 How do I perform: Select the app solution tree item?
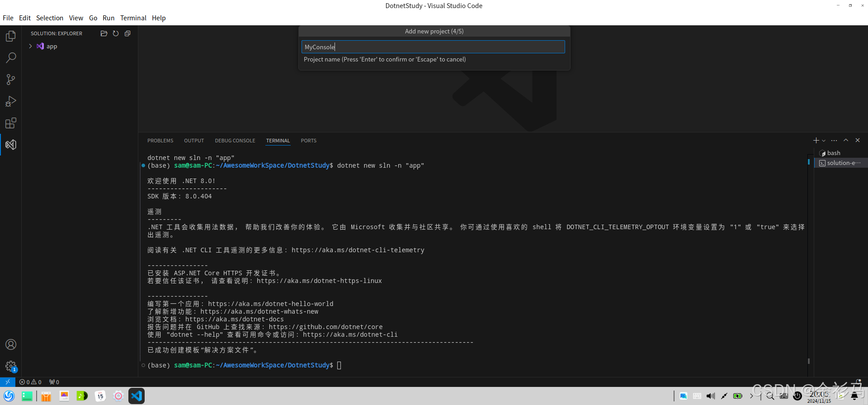pyautogui.click(x=80, y=46)
